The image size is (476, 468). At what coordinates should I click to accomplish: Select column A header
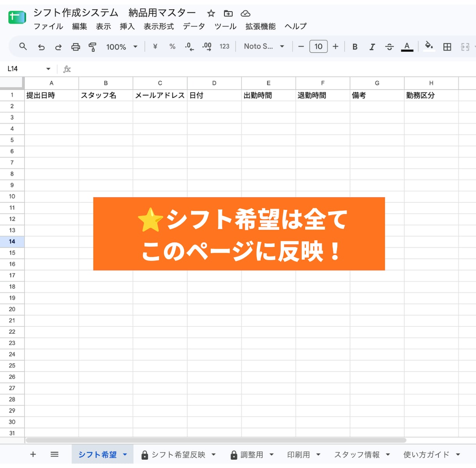coord(52,83)
